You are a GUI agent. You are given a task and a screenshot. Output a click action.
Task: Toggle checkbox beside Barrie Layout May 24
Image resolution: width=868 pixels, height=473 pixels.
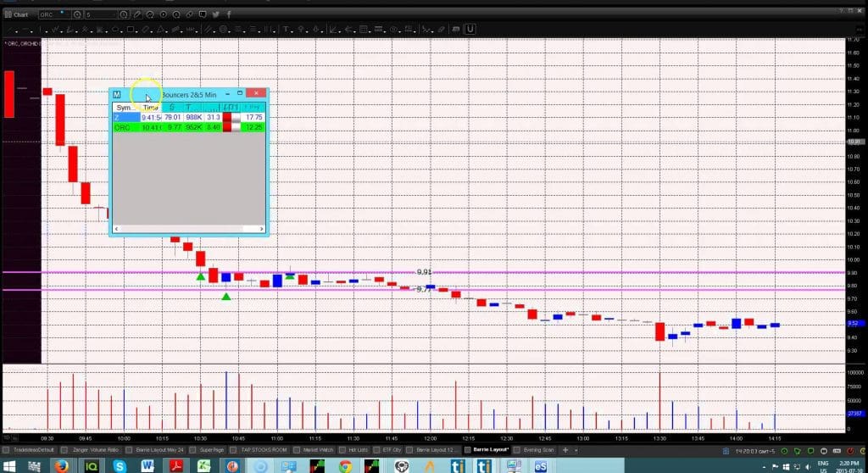tap(129, 450)
